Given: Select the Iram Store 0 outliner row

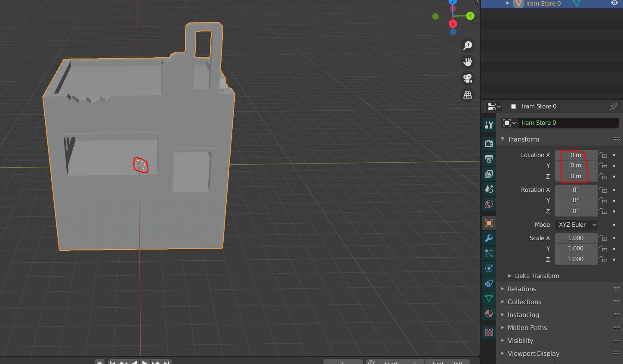Looking at the screenshot, I should tap(552, 3).
